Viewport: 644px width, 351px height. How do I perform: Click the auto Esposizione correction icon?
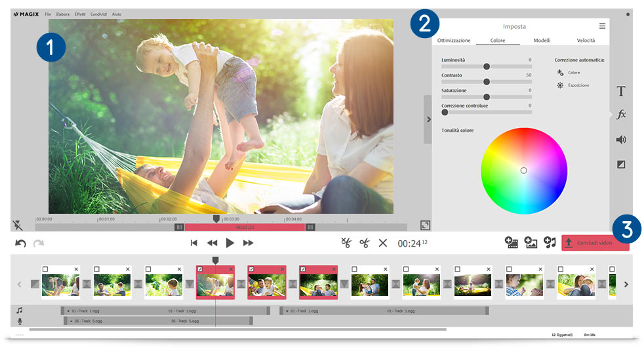click(x=560, y=85)
